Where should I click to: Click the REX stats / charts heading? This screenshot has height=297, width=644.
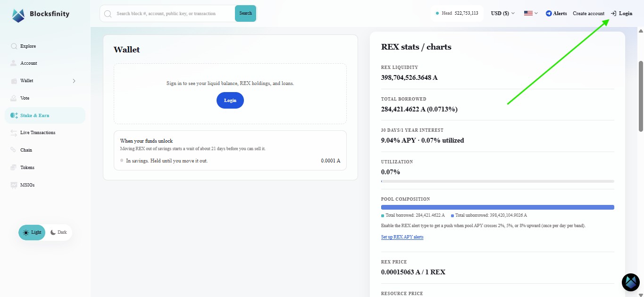point(416,47)
